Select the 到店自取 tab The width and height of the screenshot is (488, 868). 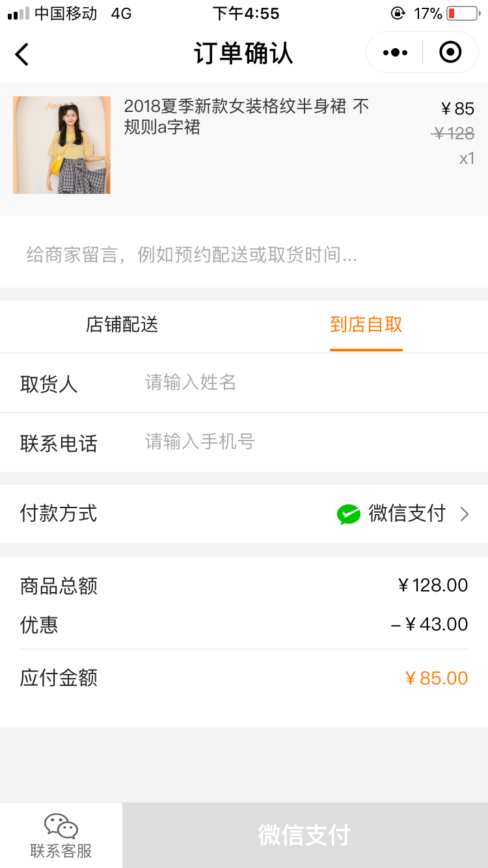tap(366, 325)
